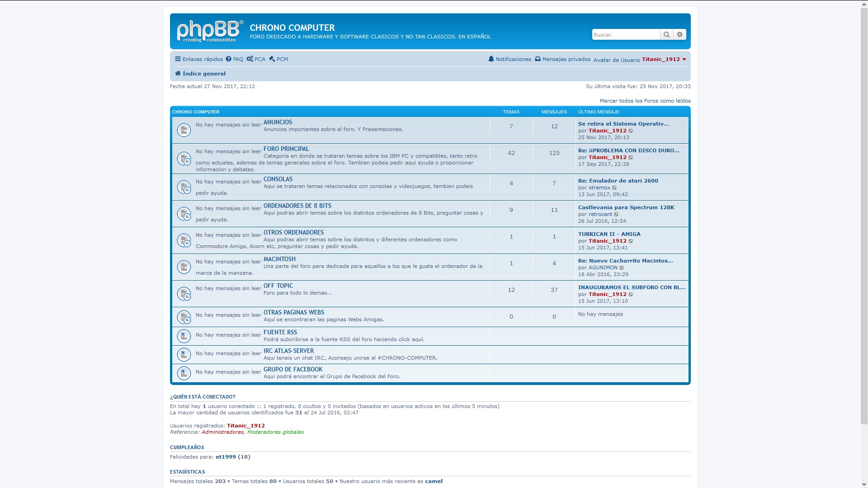Open the GRUPO DE FACEBOOK link

pos(293,369)
